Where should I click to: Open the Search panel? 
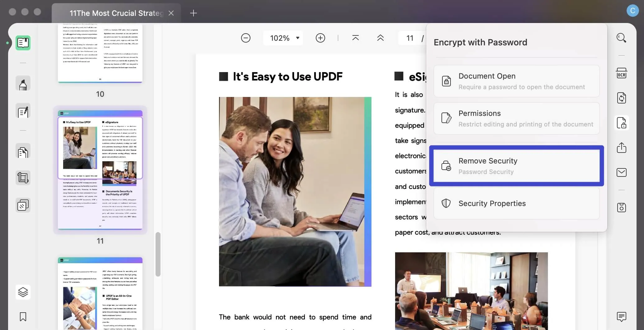[x=621, y=38]
